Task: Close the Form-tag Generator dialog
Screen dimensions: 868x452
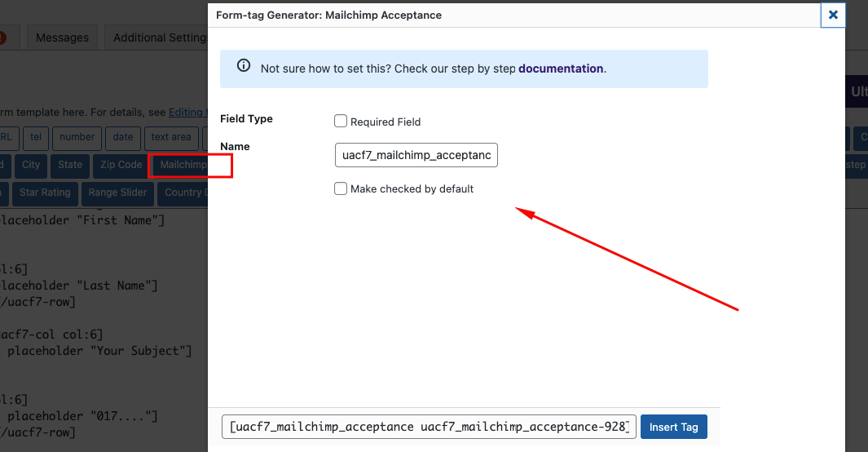Action: [833, 15]
